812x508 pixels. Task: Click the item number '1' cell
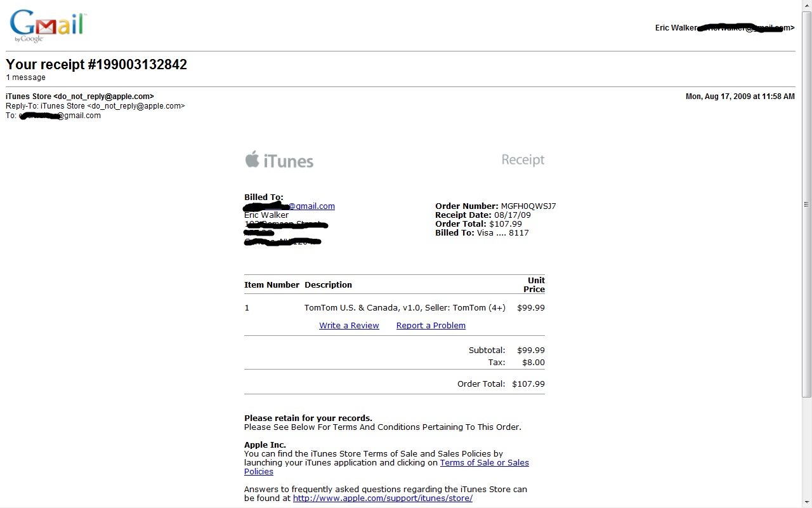coord(247,308)
